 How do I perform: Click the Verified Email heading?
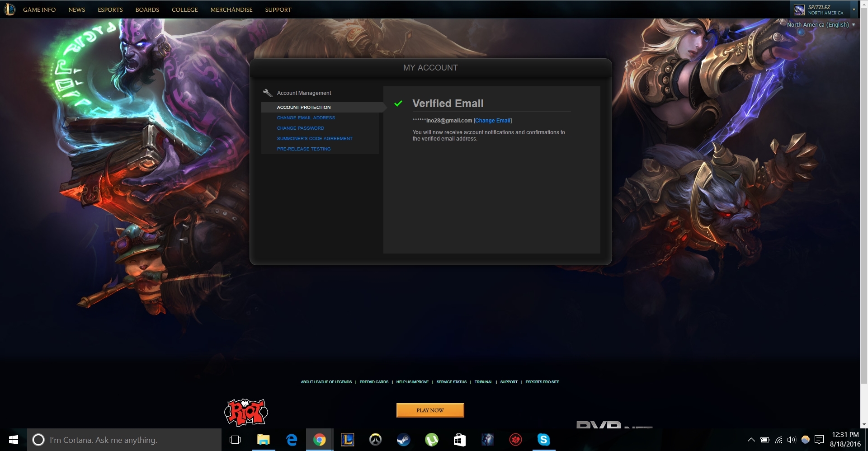(x=448, y=103)
